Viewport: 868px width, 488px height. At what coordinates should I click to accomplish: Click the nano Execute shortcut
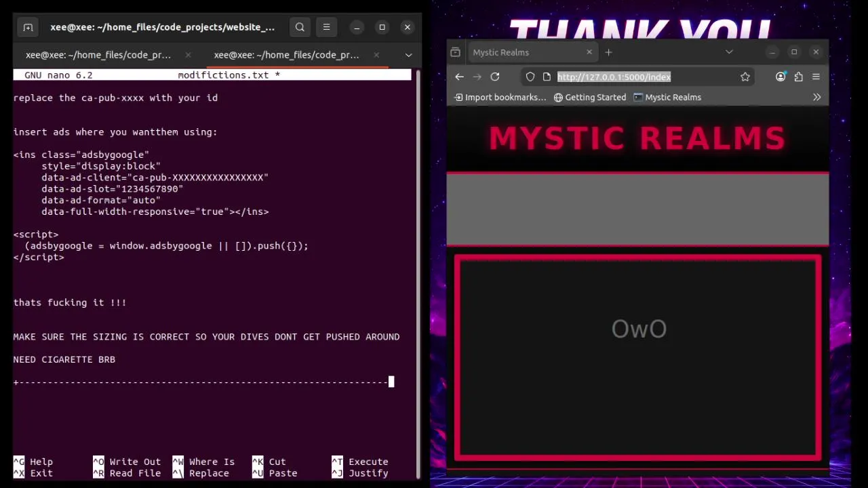pyautogui.click(x=360, y=462)
